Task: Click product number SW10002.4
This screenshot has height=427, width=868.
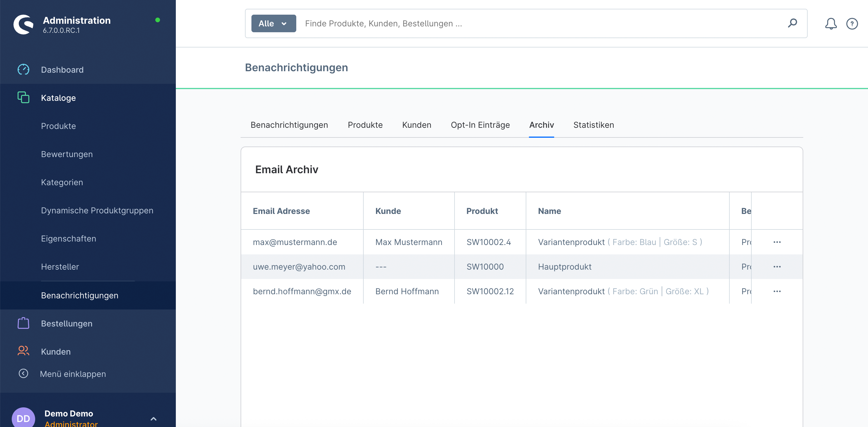Action: [x=489, y=242]
